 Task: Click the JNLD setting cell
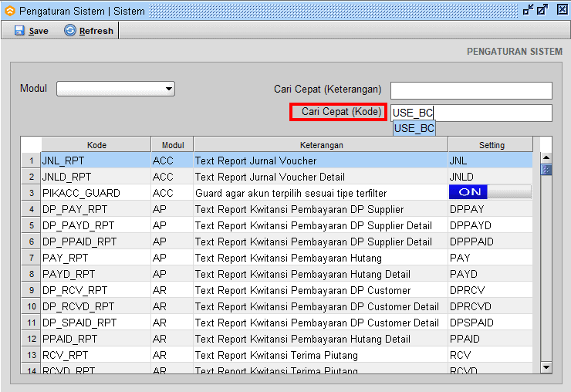point(490,177)
